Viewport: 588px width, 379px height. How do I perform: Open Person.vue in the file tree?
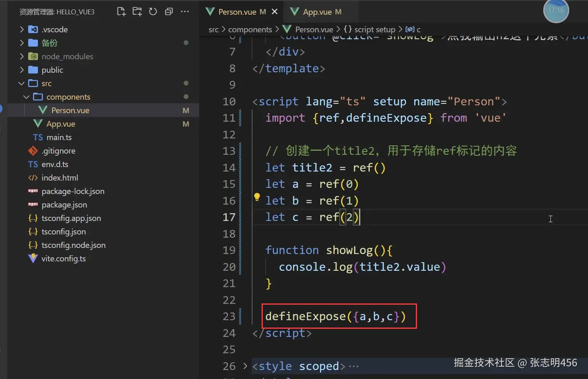[103, 110]
